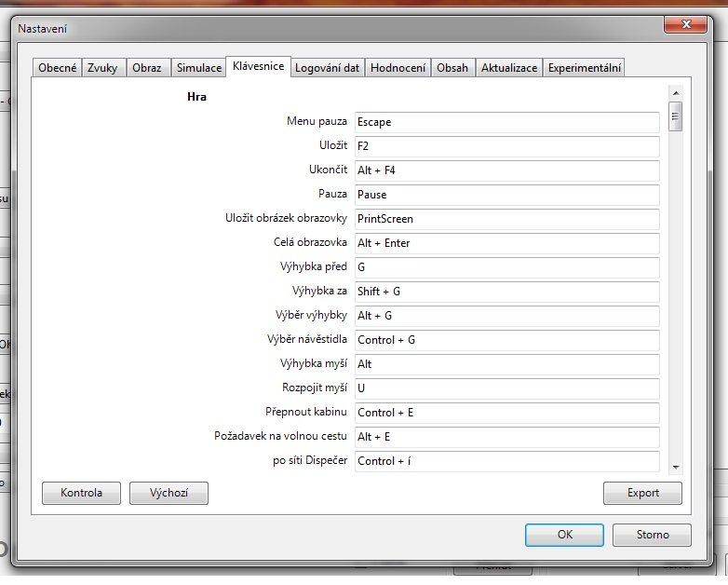Viewport: 728px width, 585px height.
Task: Confirm settings with the OK button
Action: tap(564, 535)
